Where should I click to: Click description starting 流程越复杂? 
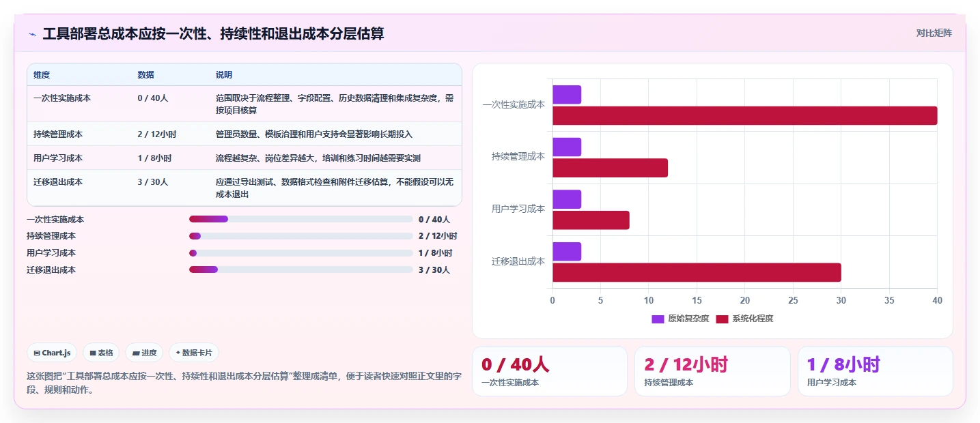(318, 158)
